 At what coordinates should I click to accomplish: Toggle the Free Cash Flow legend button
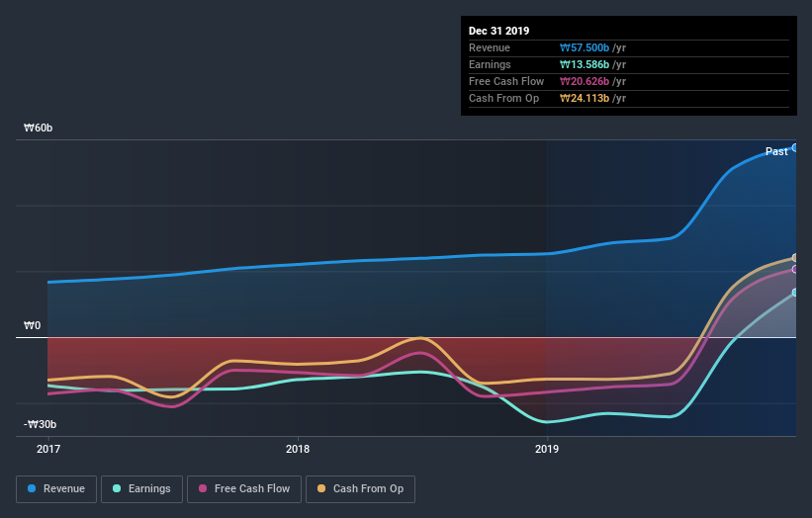tap(244, 489)
